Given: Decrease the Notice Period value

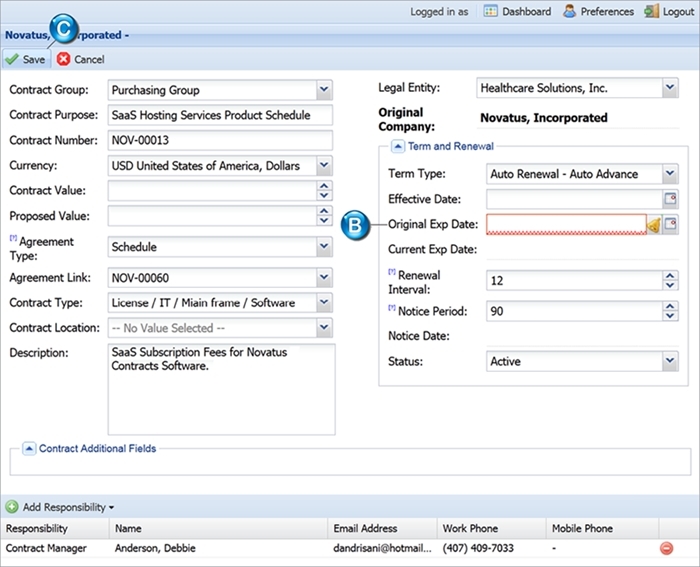Looking at the screenshot, I should click(x=670, y=316).
